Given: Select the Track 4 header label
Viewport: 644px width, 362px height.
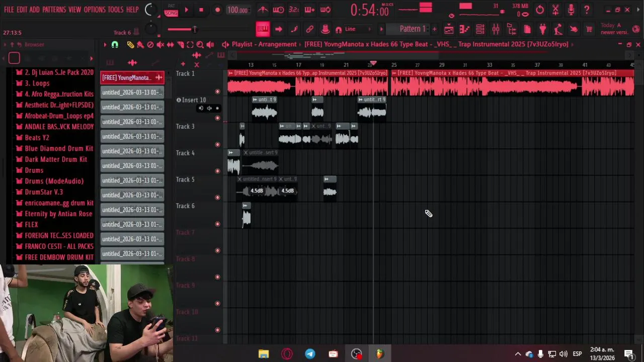Looking at the screenshot, I should (185, 153).
